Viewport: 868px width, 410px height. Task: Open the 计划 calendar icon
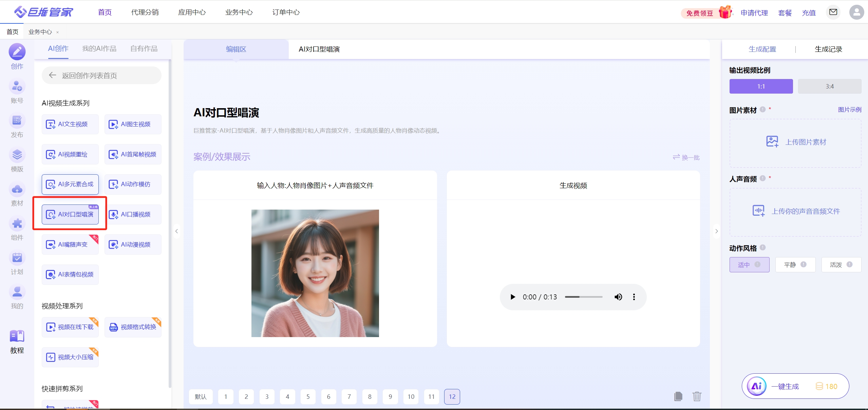pyautogui.click(x=17, y=258)
